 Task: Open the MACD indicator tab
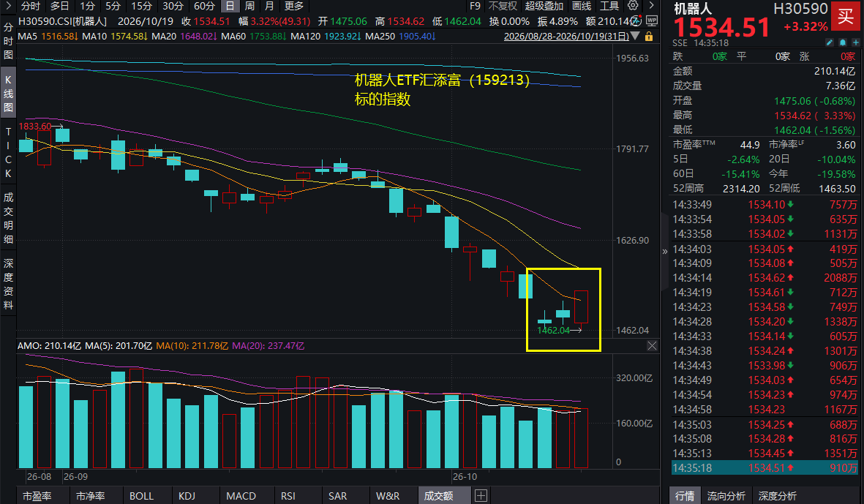coord(241,496)
